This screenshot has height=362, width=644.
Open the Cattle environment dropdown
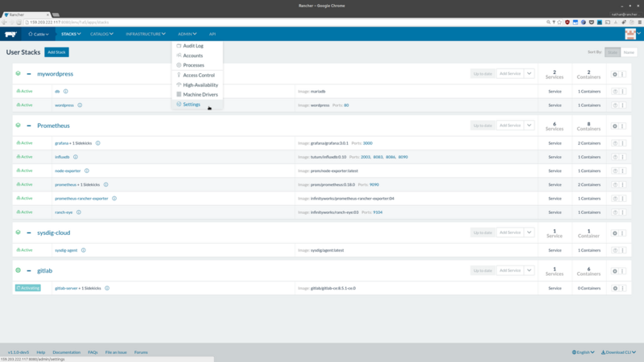click(x=39, y=34)
